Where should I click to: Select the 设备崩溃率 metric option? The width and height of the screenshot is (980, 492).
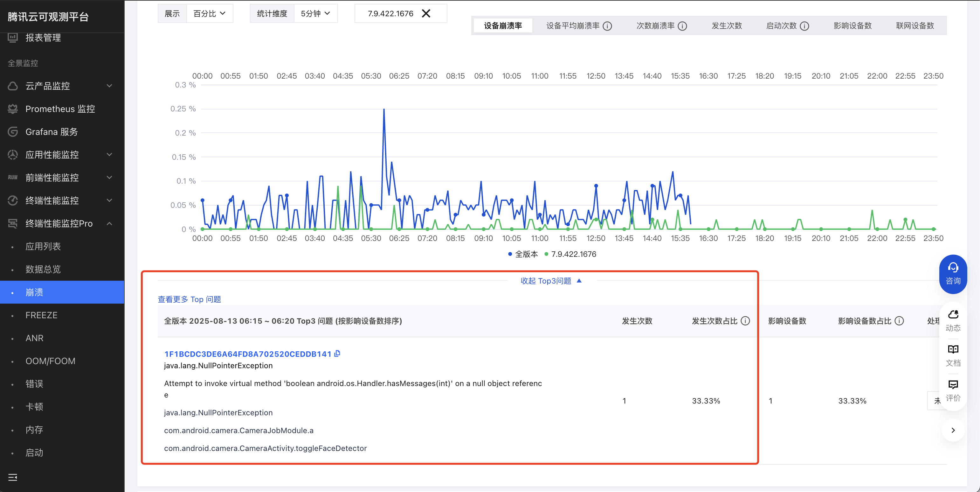pos(502,26)
